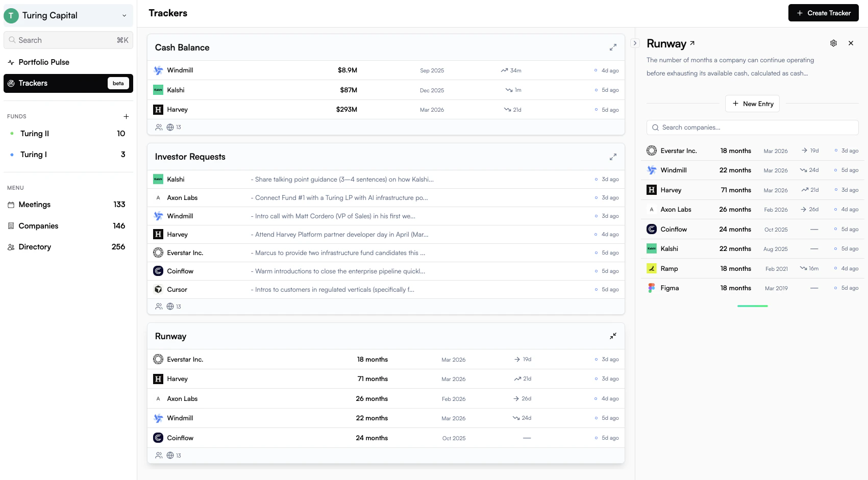Open Cash Balance tracker title
868x480 pixels.
[x=182, y=47]
